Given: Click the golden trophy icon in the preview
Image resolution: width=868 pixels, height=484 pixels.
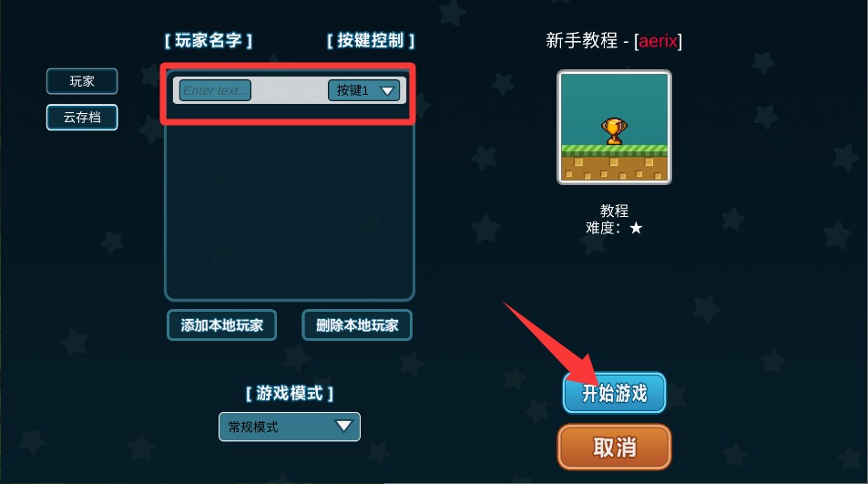Looking at the screenshot, I should pos(614,131).
